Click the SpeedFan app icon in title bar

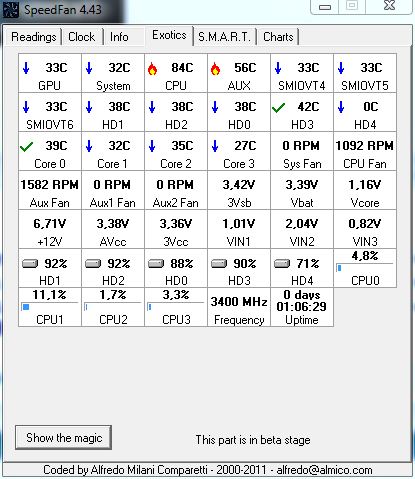coord(10,9)
